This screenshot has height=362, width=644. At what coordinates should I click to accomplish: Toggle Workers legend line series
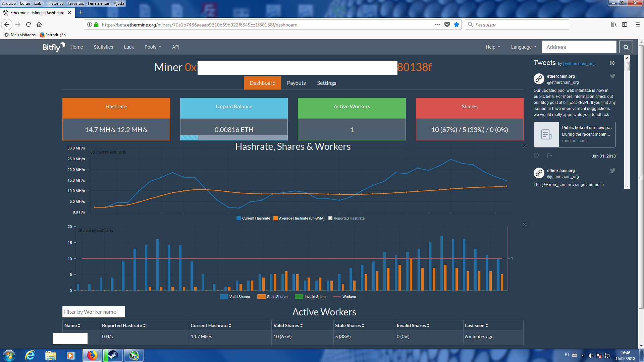point(344,297)
